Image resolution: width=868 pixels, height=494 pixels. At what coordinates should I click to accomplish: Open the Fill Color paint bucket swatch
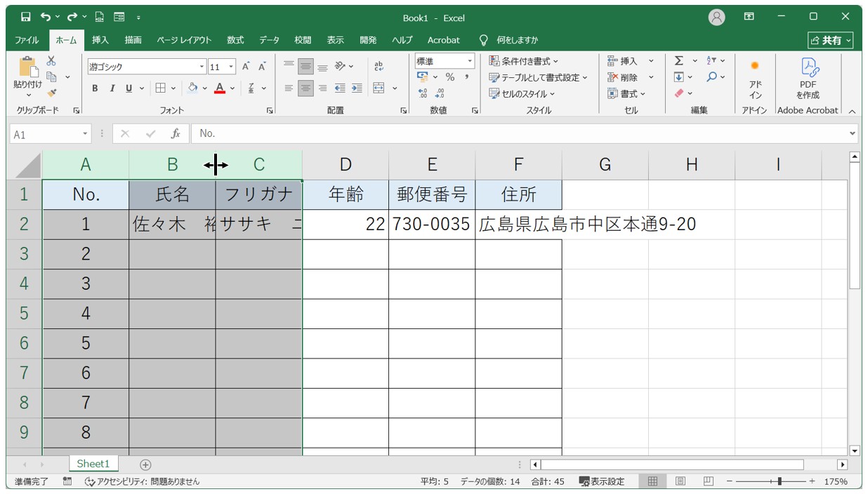click(192, 88)
